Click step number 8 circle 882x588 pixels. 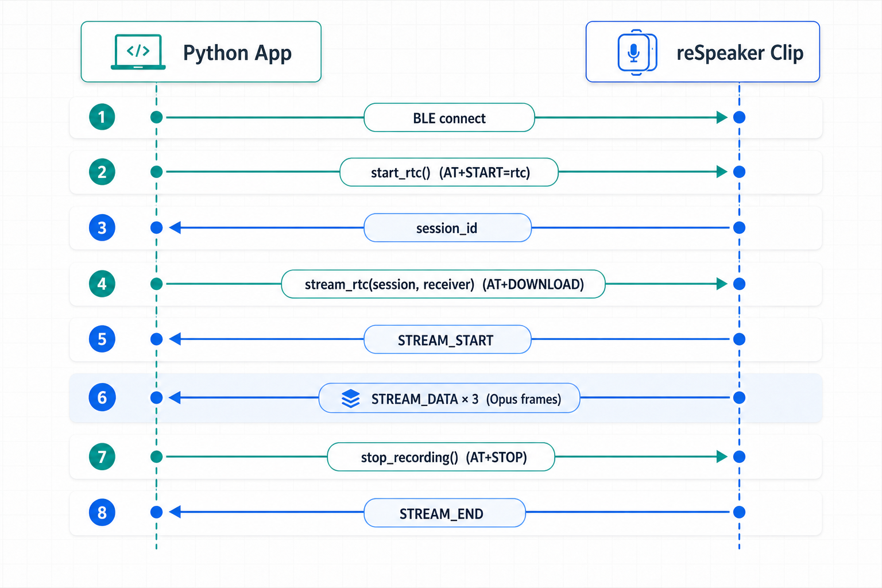coord(102,512)
